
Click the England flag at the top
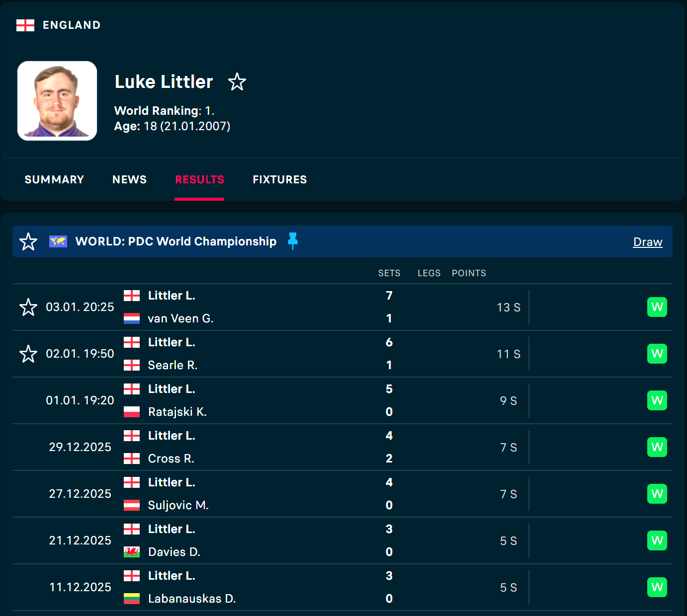click(x=25, y=25)
